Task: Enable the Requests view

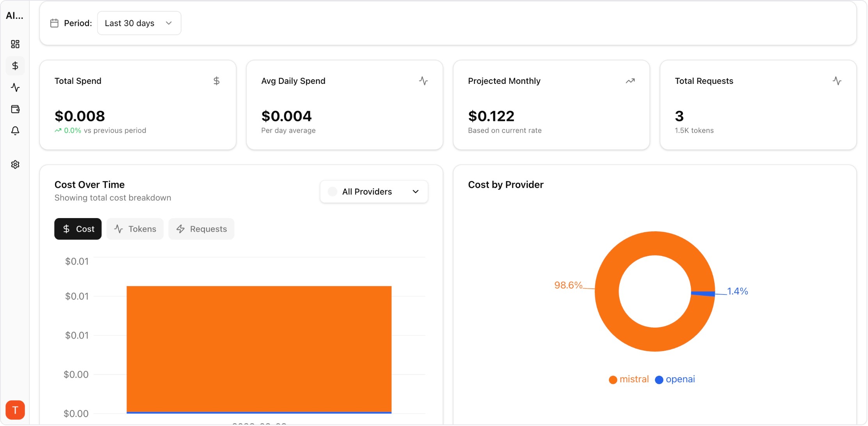Action: pyautogui.click(x=201, y=229)
